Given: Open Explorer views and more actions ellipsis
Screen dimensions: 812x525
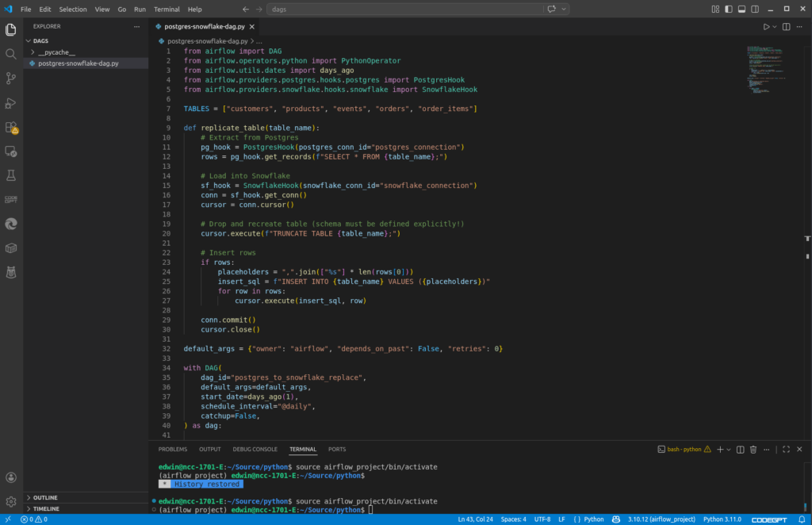Looking at the screenshot, I should tap(136, 26).
